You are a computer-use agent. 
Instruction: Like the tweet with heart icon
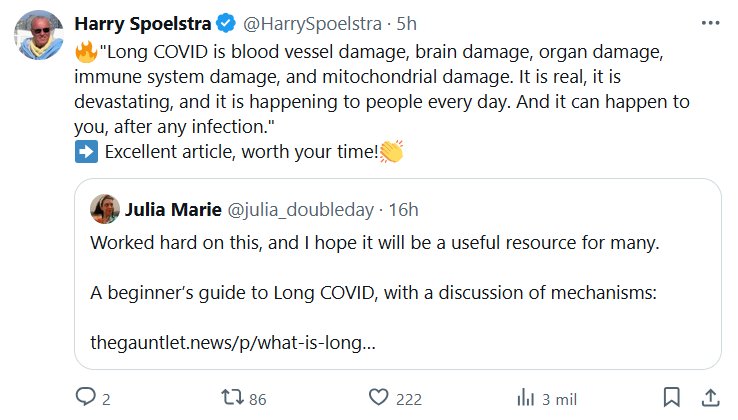click(x=378, y=398)
